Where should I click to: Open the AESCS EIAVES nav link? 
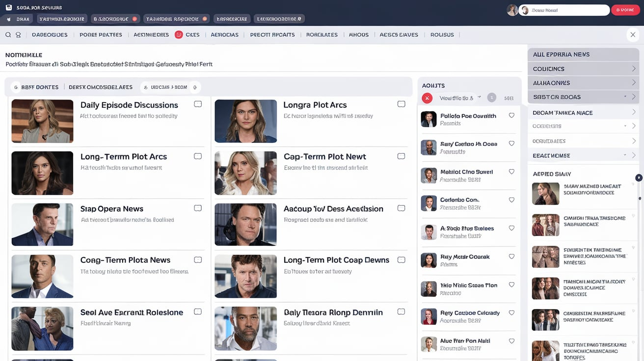399,35
